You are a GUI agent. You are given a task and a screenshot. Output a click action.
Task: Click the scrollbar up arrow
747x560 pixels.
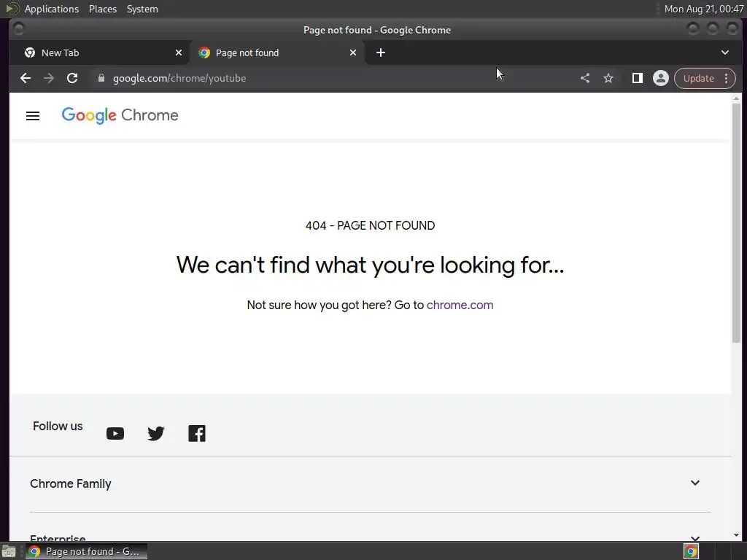click(736, 98)
